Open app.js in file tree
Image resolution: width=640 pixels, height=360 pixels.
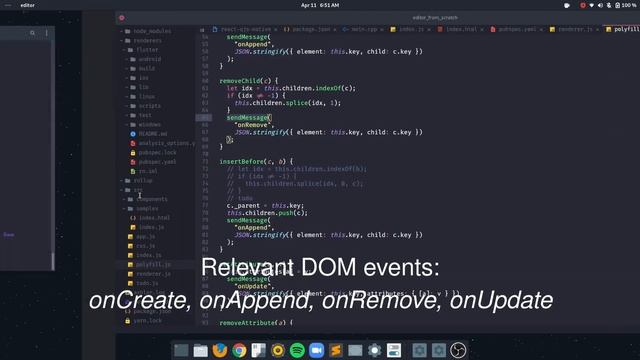[145, 237]
